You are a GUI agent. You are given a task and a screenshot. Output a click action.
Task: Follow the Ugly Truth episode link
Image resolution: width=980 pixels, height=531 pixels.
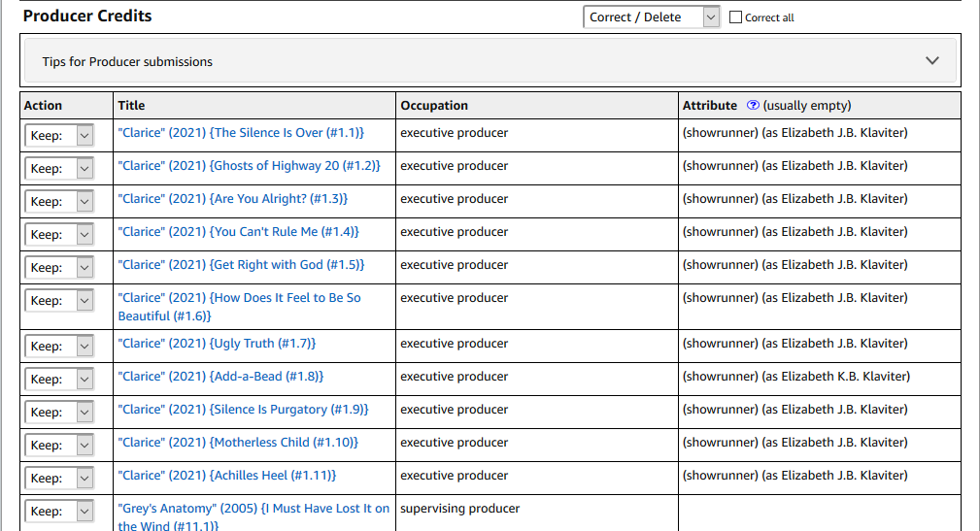click(217, 344)
